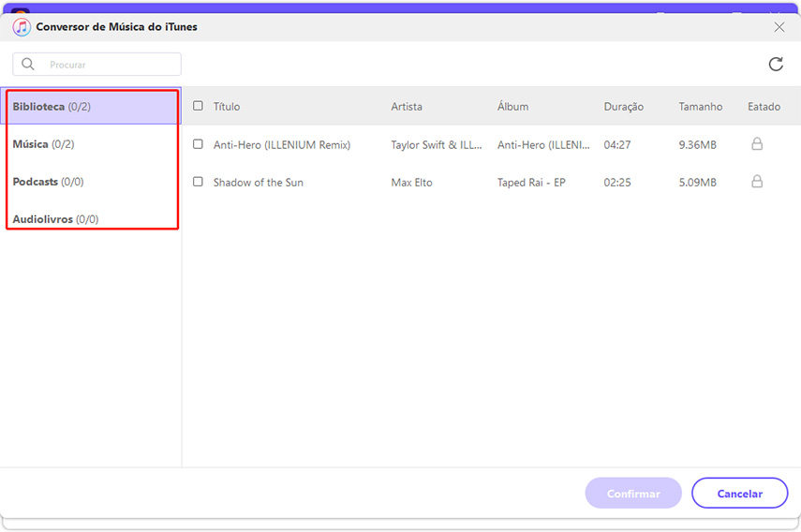Click the Artista column header
The height and width of the screenshot is (532, 801).
[407, 107]
